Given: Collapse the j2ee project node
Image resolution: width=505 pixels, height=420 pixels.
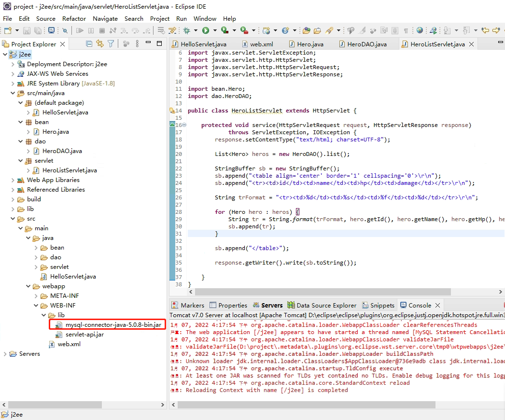Looking at the screenshot, I should click(5, 54).
